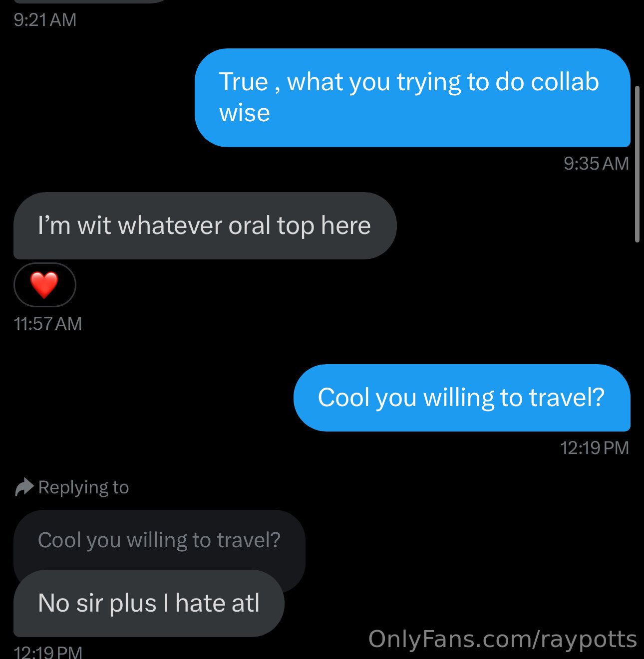Click the 12:19 PM timestamp under the blue message

[594, 448]
